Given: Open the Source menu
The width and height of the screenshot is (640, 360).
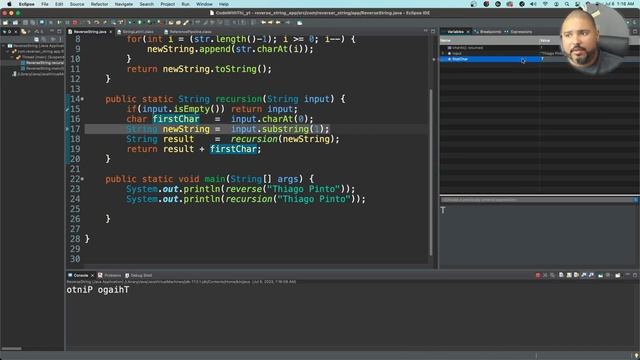Looking at the screenshot, I should coord(77,4).
